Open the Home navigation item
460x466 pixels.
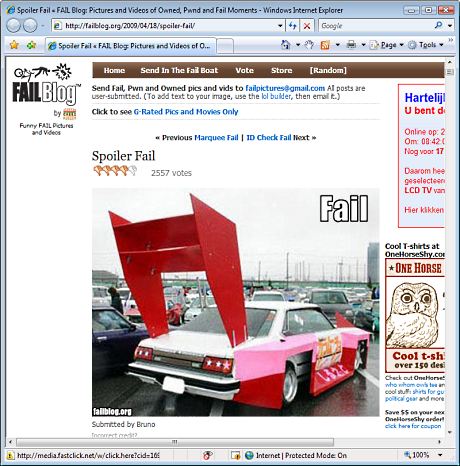pos(114,70)
